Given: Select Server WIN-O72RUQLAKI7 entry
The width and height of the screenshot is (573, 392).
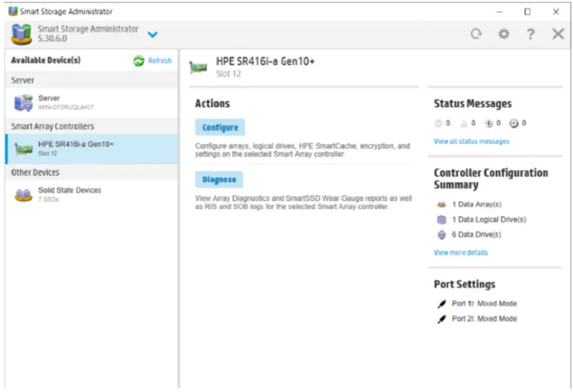Looking at the screenshot, I should pos(92,103).
